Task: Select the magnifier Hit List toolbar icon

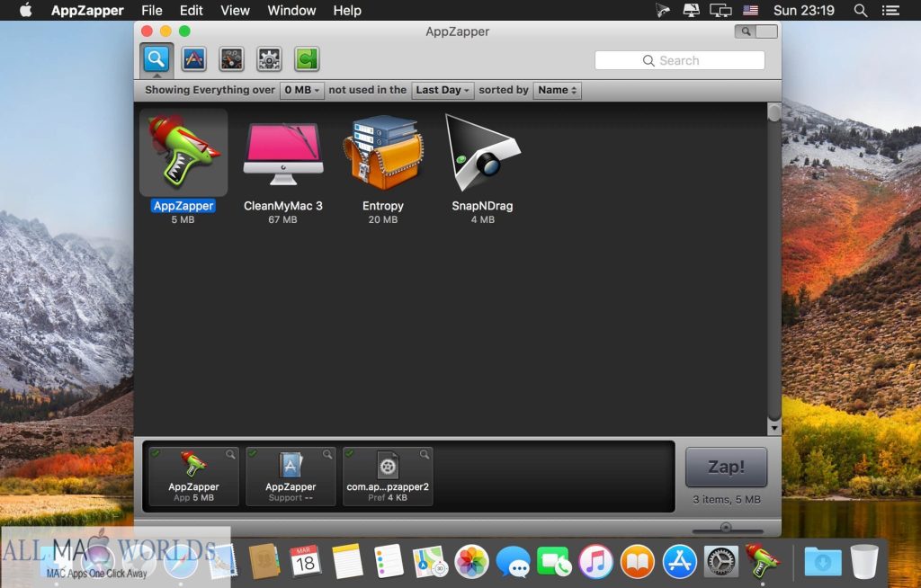Action: point(156,58)
